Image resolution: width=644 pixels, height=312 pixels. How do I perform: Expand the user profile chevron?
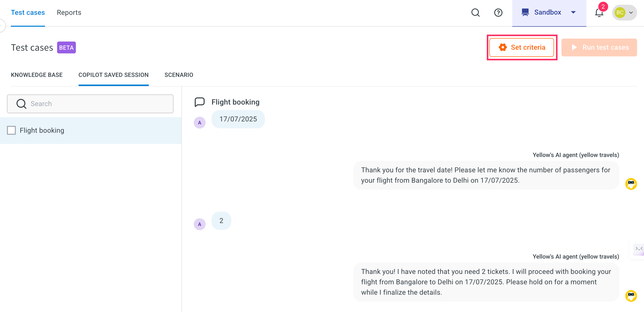click(631, 13)
